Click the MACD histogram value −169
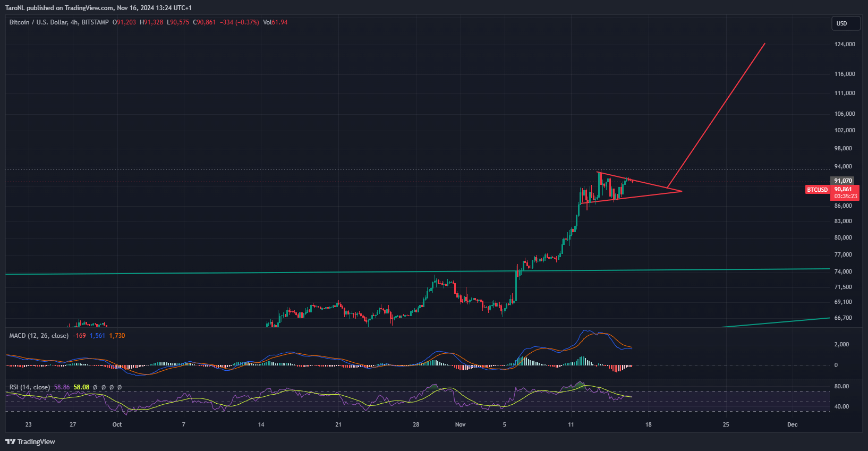The width and height of the screenshot is (868, 451). (79, 336)
